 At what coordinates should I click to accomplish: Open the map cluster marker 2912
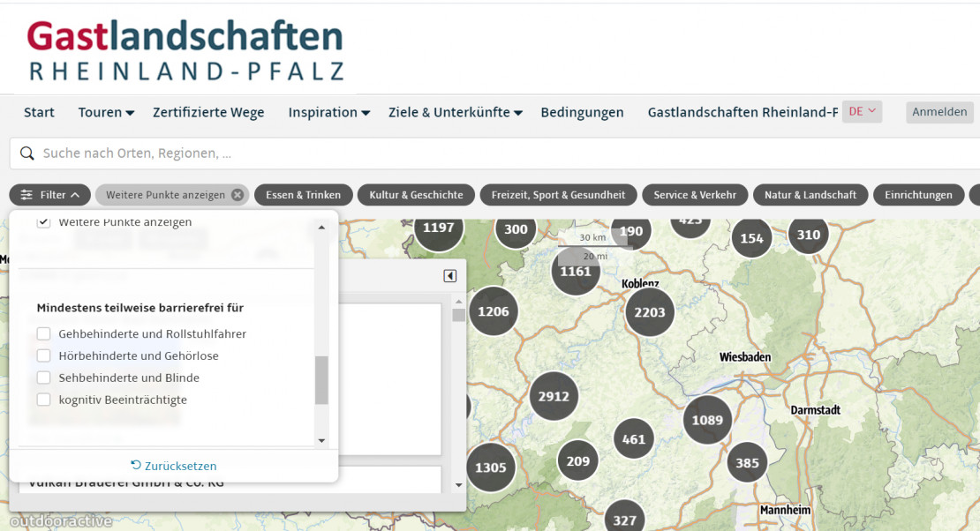(554, 397)
